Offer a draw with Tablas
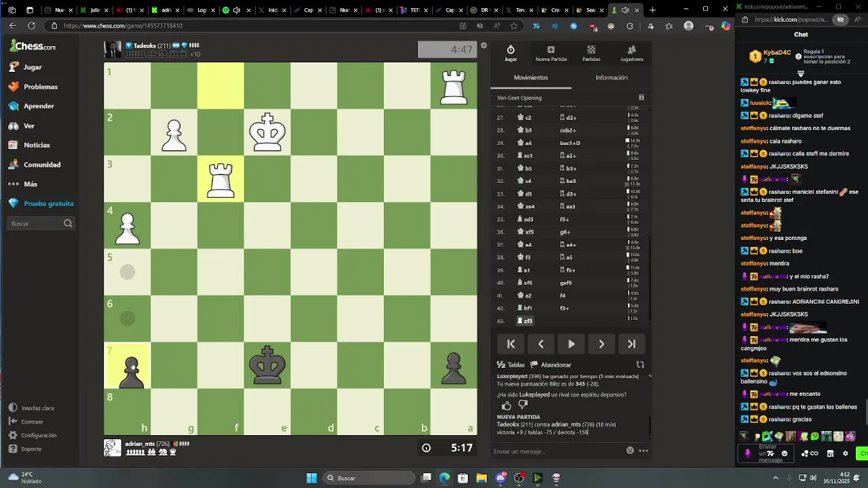Viewport: 868px width, 488px height. click(511, 365)
